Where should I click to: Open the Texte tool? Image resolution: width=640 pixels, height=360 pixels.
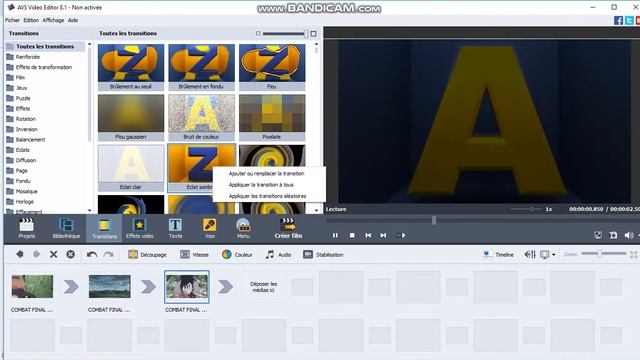175,228
